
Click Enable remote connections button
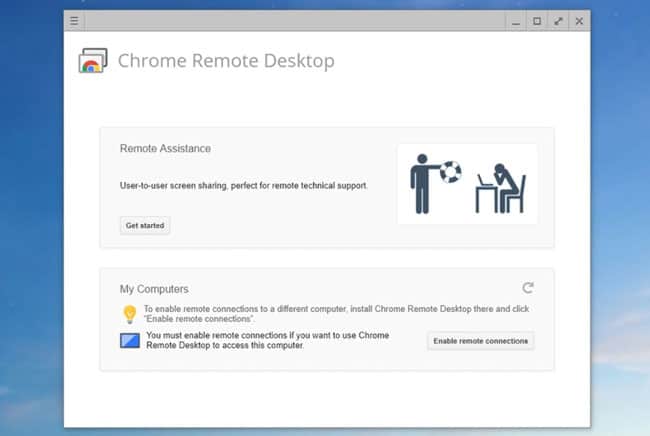click(481, 341)
